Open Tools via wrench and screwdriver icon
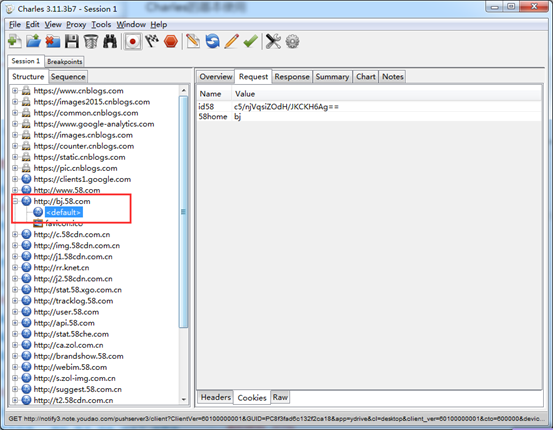 273,42
